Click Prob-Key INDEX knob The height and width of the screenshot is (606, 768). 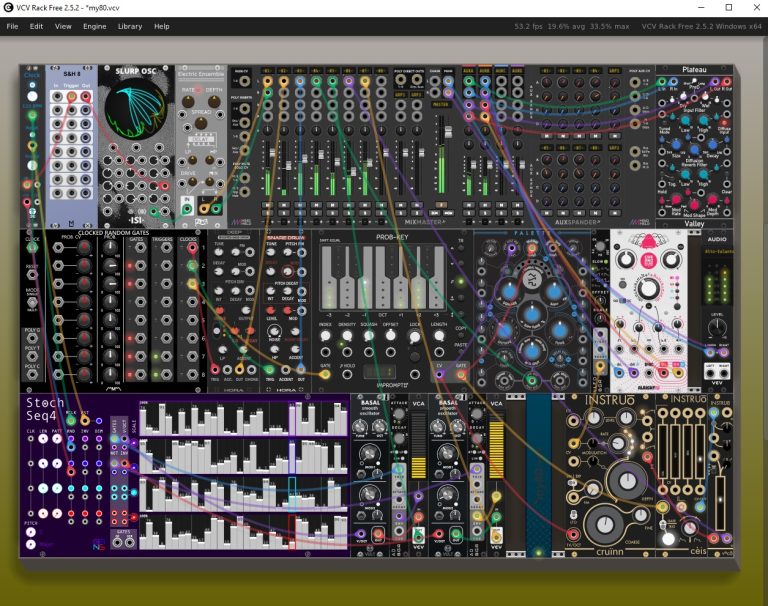pyautogui.click(x=325, y=336)
